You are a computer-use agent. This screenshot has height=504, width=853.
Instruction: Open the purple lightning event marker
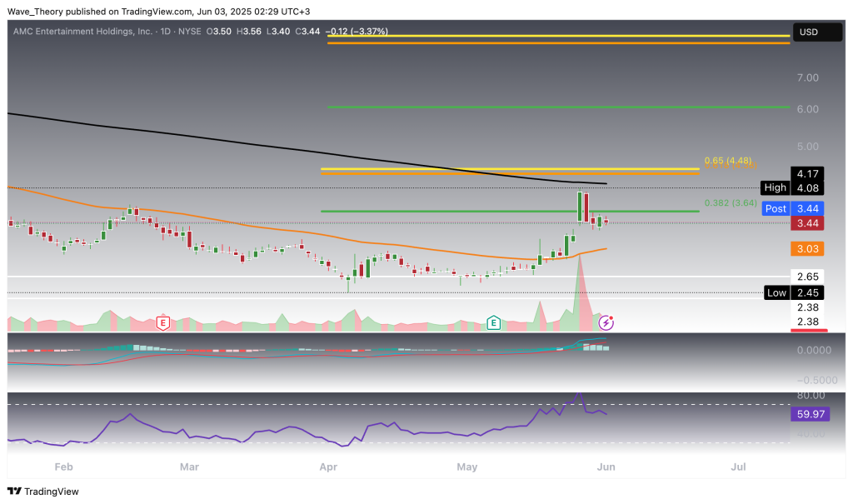tap(606, 322)
